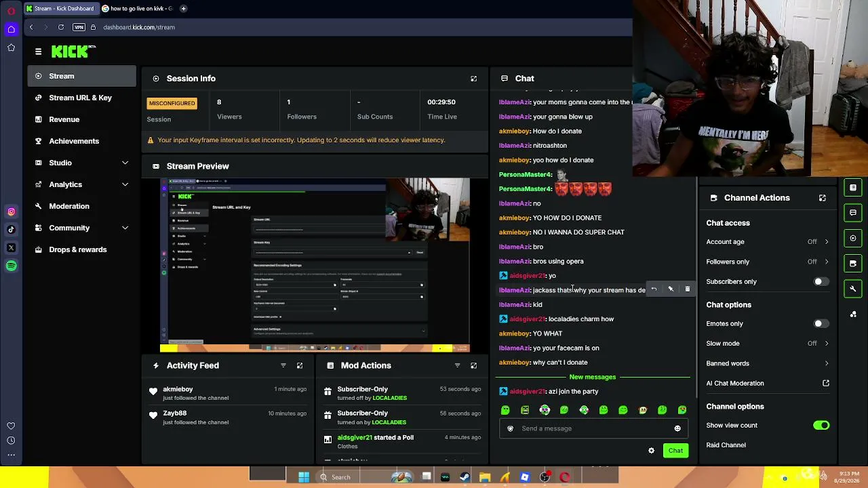868x488 pixels.
Task: Pin the hovered chat message
Action: pyautogui.click(x=671, y=289)
